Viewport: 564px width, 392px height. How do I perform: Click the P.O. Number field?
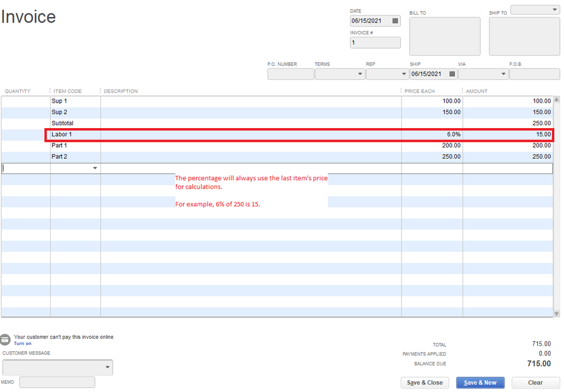(291, 74)
